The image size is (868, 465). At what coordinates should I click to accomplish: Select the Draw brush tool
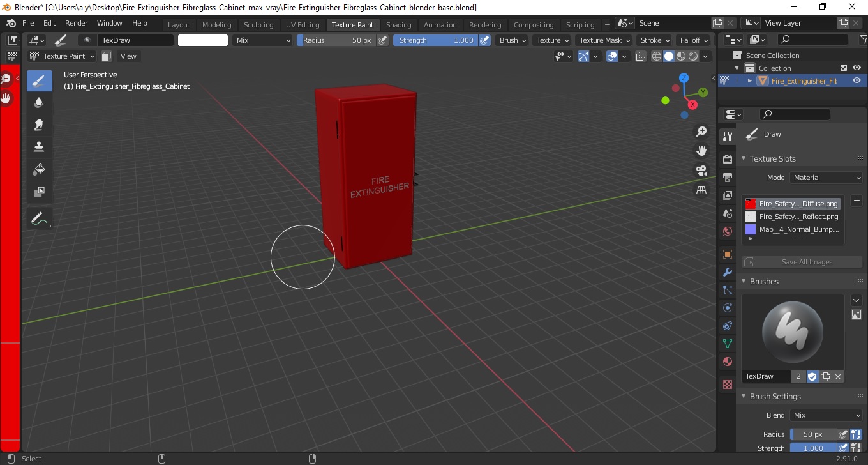tap(40, 81)
